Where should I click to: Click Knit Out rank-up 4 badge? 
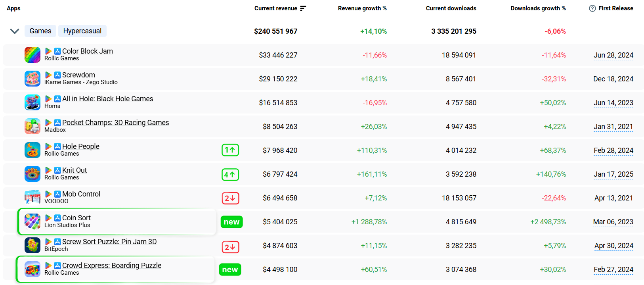click(x=230, y=174)
